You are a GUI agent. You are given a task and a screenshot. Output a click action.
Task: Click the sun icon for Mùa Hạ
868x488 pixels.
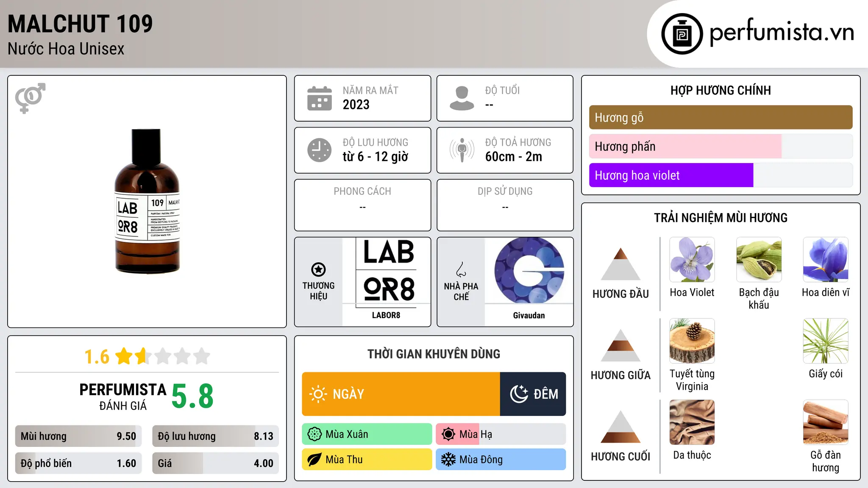(x=448, y=434)
